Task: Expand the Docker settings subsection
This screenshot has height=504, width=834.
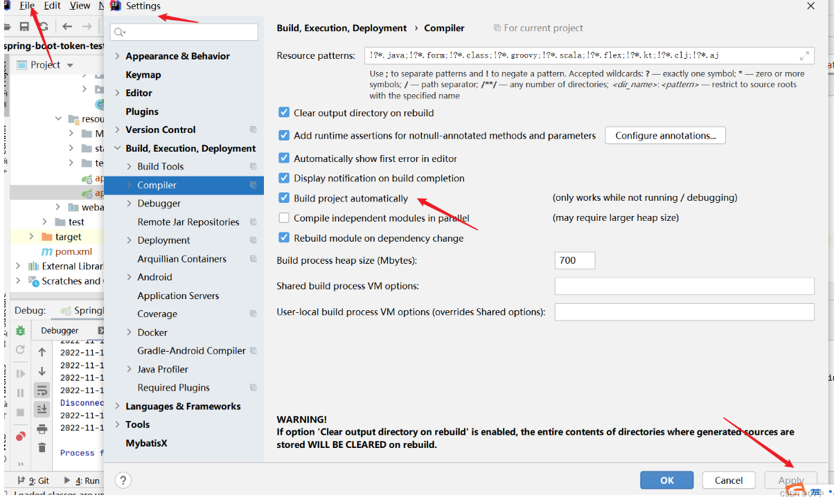Action: 130,332
